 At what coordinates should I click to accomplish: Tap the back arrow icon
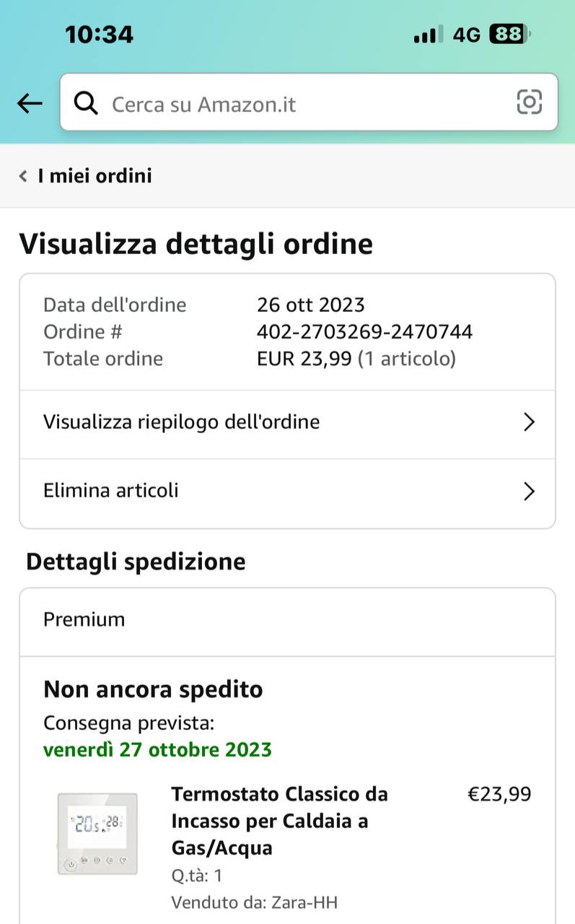[30, 103]
